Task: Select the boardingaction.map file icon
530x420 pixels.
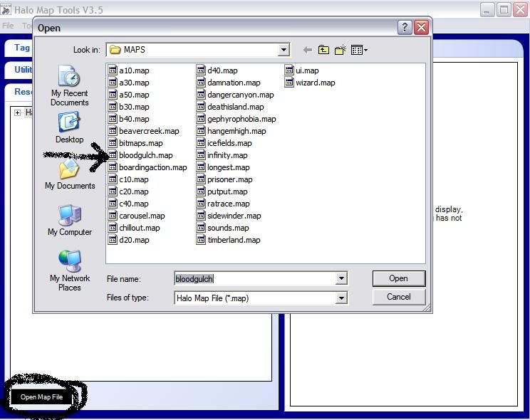Action: click(x=113, y=167)
